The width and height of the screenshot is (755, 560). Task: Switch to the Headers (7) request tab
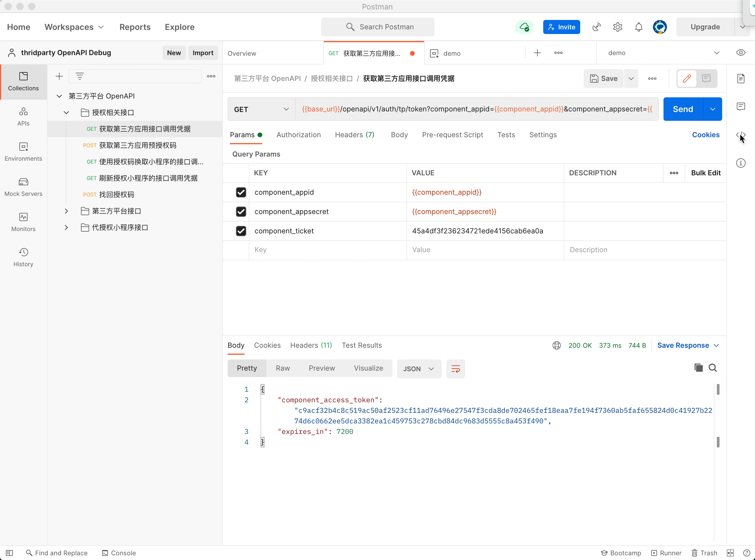click(x=354, y=135)
